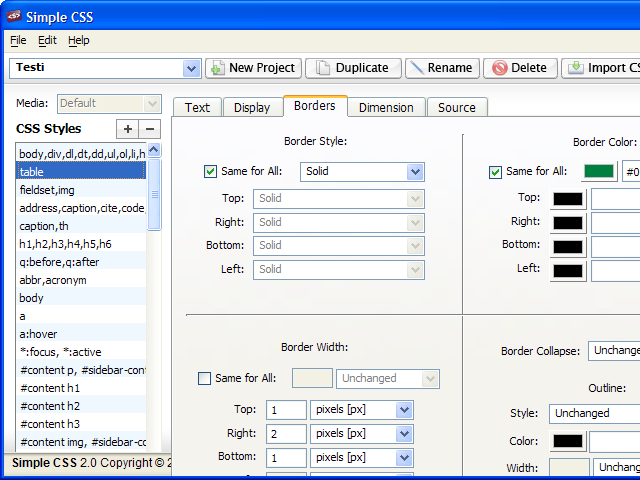Select the table style in CSS Styles
The image size is (640, 480).
81,171
